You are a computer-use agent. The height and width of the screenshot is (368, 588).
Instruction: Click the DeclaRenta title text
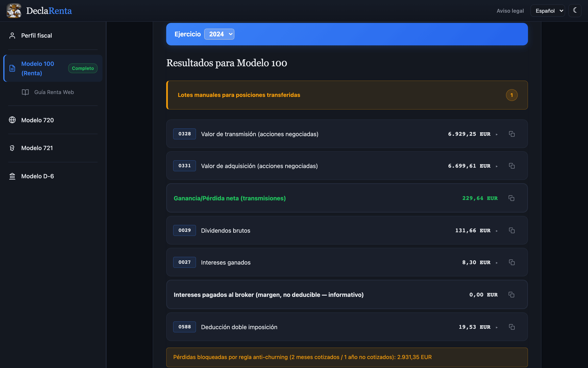point(49,11)
